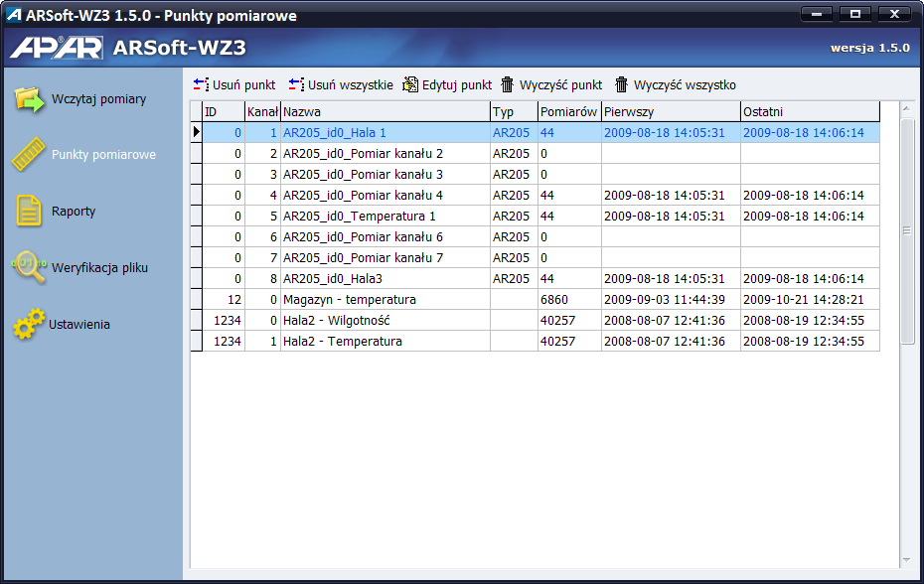Screen dimensions: 924x584
Task: Click the Usuń punkt toolbar icon
Action: click(201, 84)
